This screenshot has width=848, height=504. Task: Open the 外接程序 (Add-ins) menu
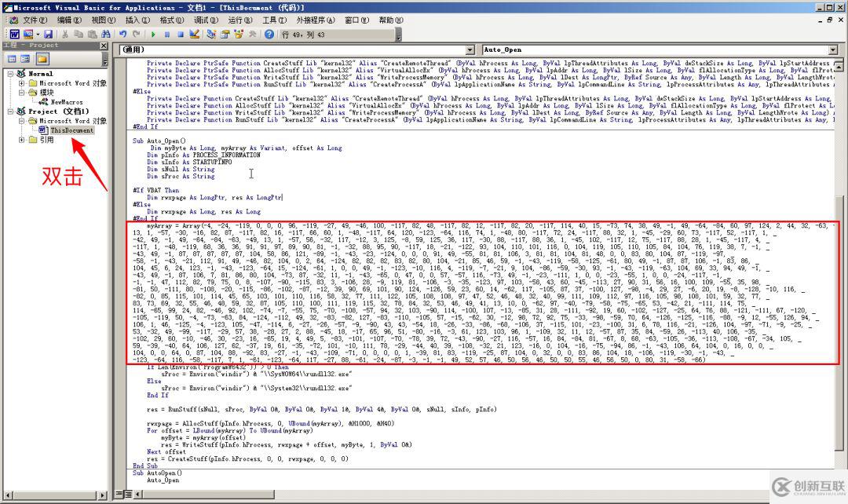click(316, 20)
